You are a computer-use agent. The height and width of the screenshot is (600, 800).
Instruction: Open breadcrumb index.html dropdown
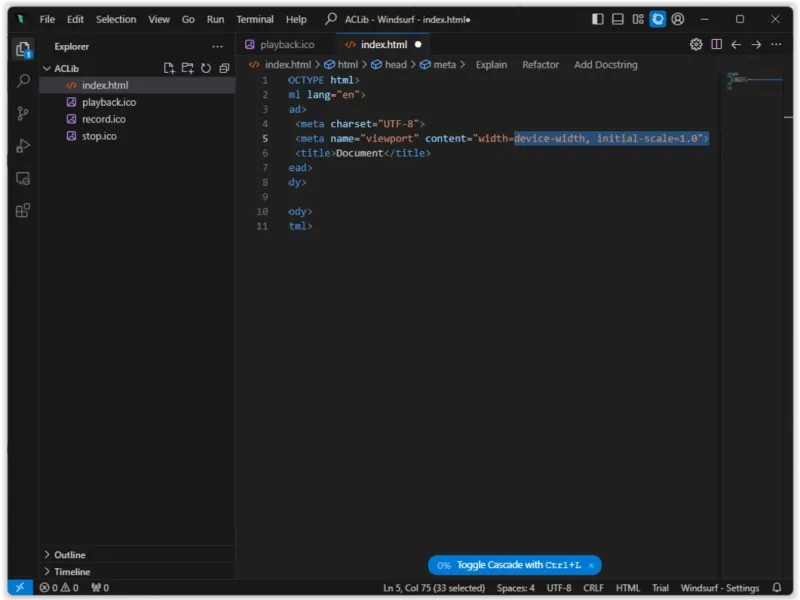[x=280, y=65]
